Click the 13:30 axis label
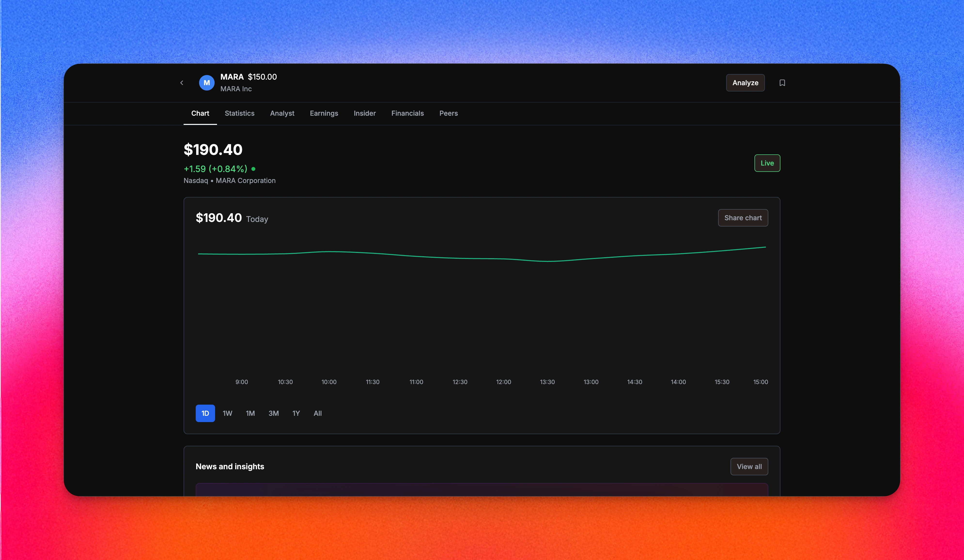 click(547, 382)
